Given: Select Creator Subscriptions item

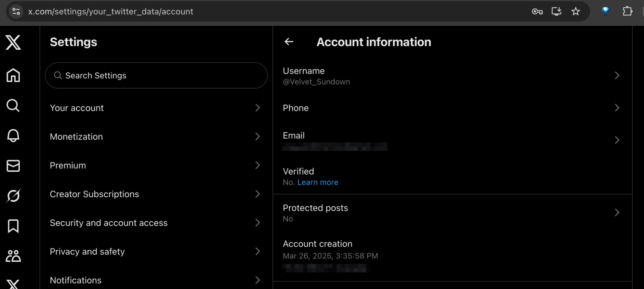Looking at the screenshot, I should (156, 194).
